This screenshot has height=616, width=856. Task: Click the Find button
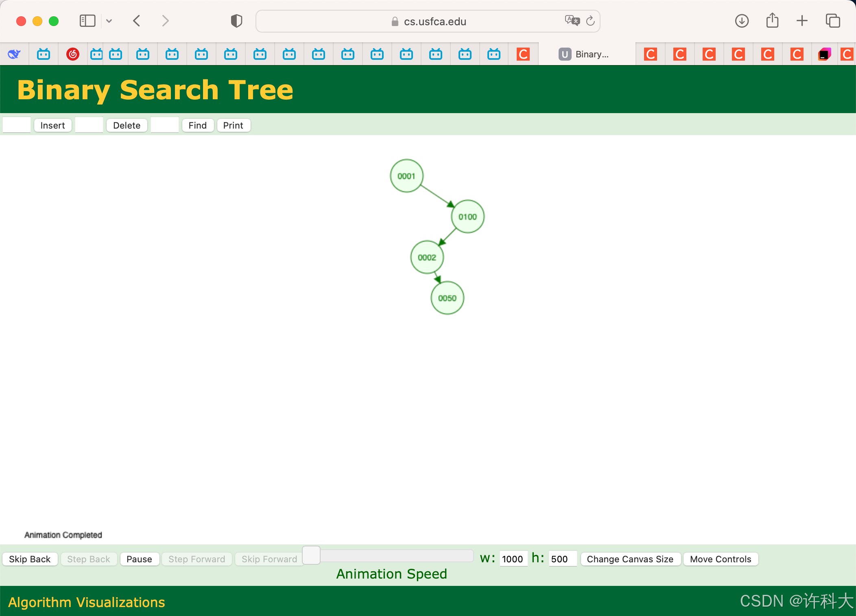click(197, 125)
